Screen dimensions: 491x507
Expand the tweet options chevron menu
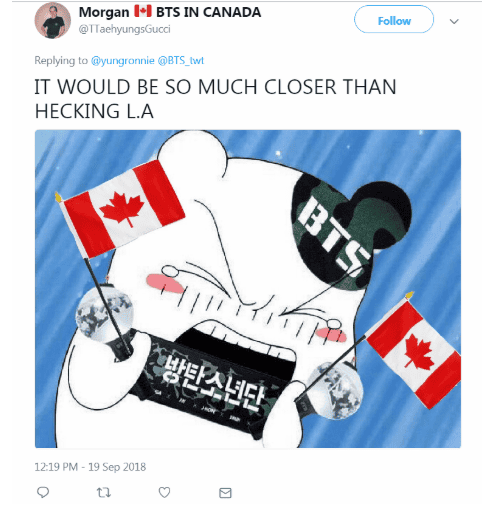[454, 22]
